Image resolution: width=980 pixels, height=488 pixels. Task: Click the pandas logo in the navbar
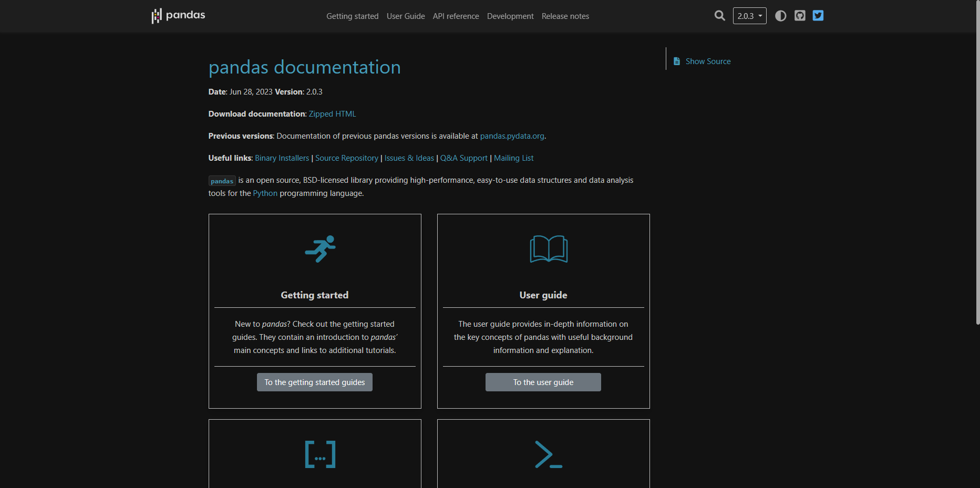pyautogui.click(x=178, y=16)
